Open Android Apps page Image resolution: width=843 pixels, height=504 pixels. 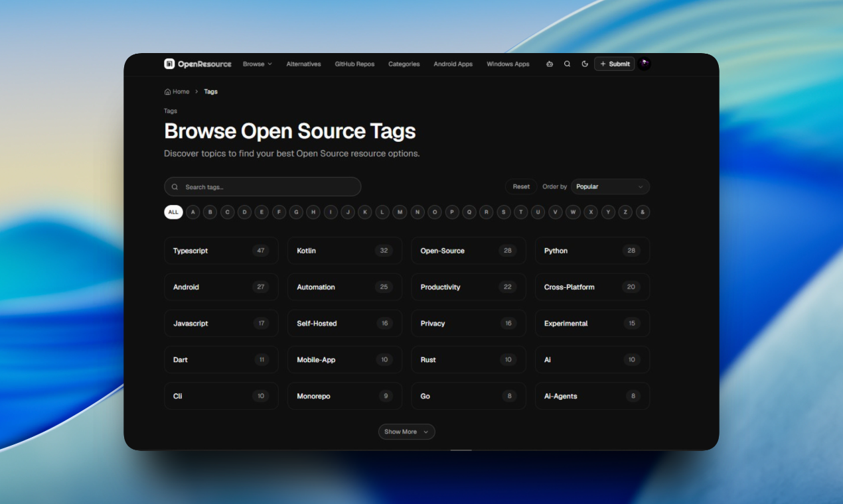pyautogui.click(x=453, y=64)
